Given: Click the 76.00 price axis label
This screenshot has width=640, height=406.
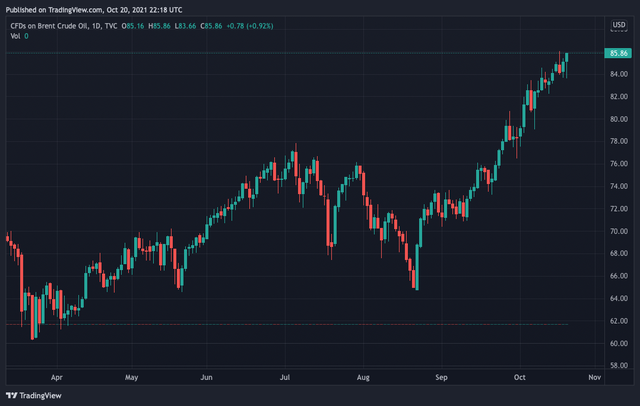Looking at the screenshot, I should pyautogui.click(x=619, y=163).
